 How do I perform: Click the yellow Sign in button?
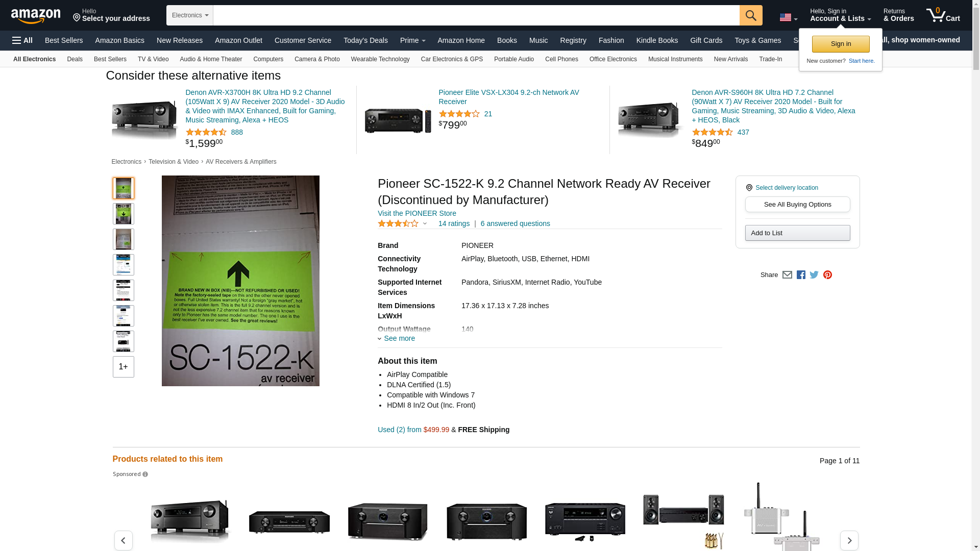(841, 44)
